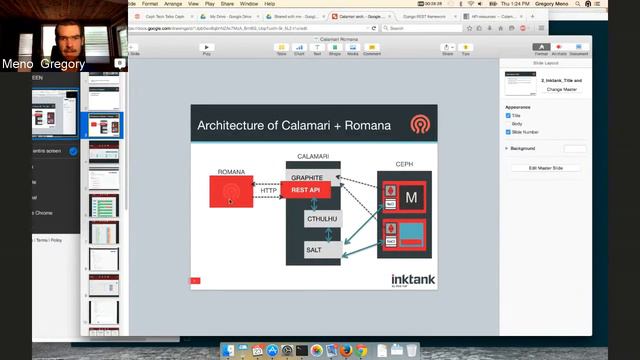The image size is (640, 360).
Task: Click the browser search field
Action: (x=422, y=28)
